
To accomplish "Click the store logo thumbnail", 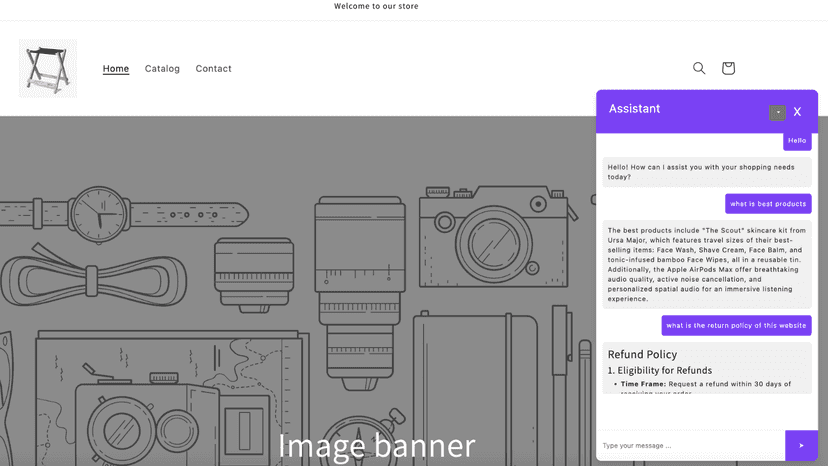I will (x=48, y=68).
